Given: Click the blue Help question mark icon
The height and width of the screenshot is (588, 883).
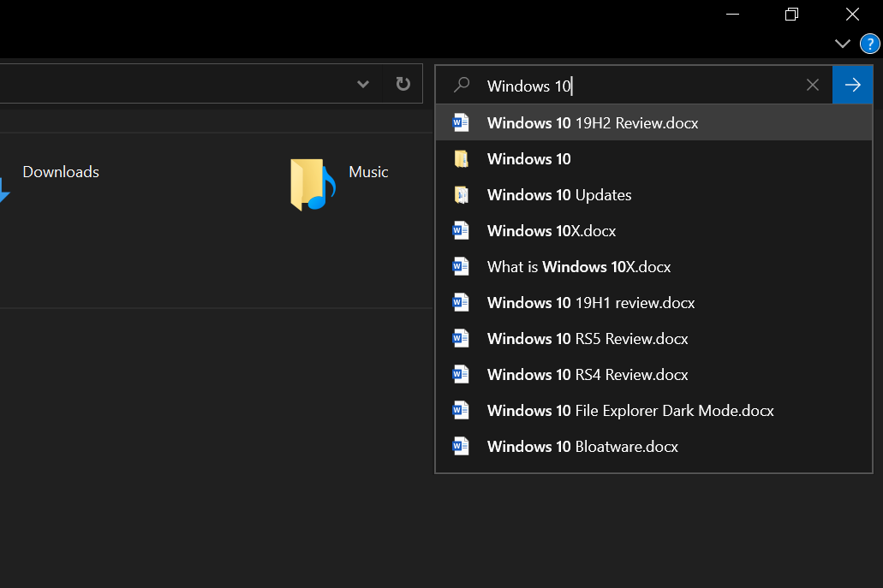Looking at the screenshot, I should (870, 43).
